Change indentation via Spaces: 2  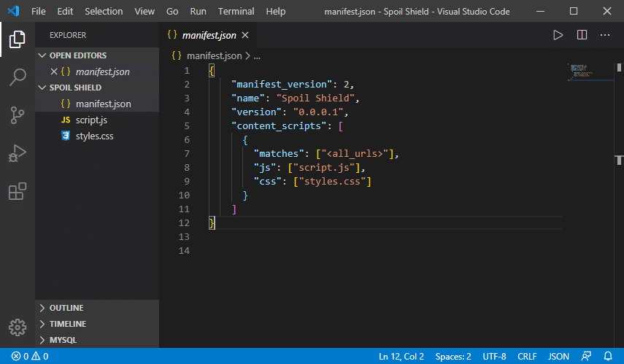[453, 356]
